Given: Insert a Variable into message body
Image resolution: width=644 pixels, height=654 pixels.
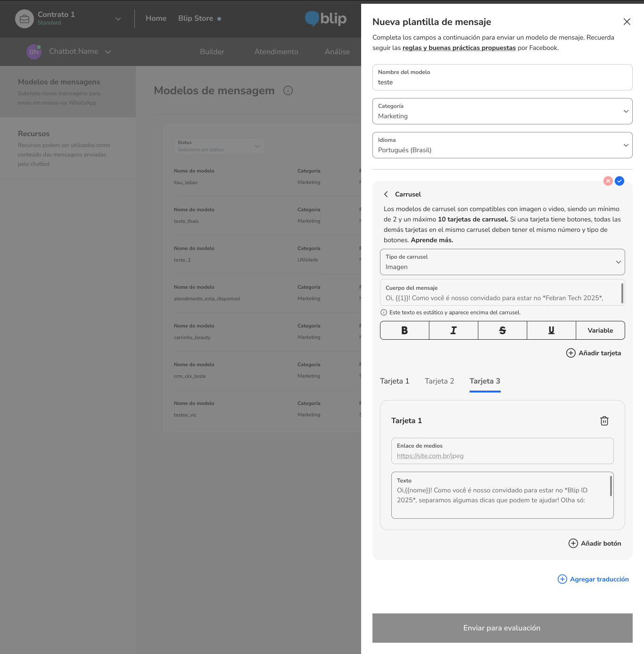Looking at the screenshot, I should click(600, 330).
